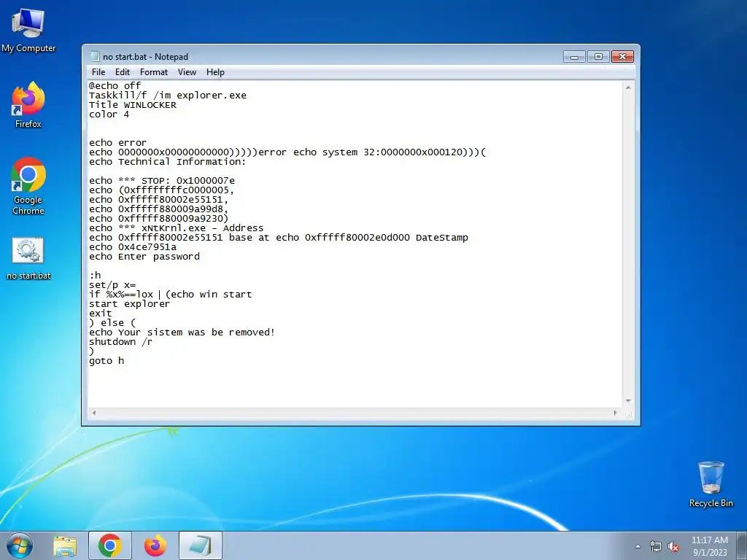The height and width of the screenshot is (560, 747).
Task: Open the Help menu in Notepad
Action: [215, 72]
